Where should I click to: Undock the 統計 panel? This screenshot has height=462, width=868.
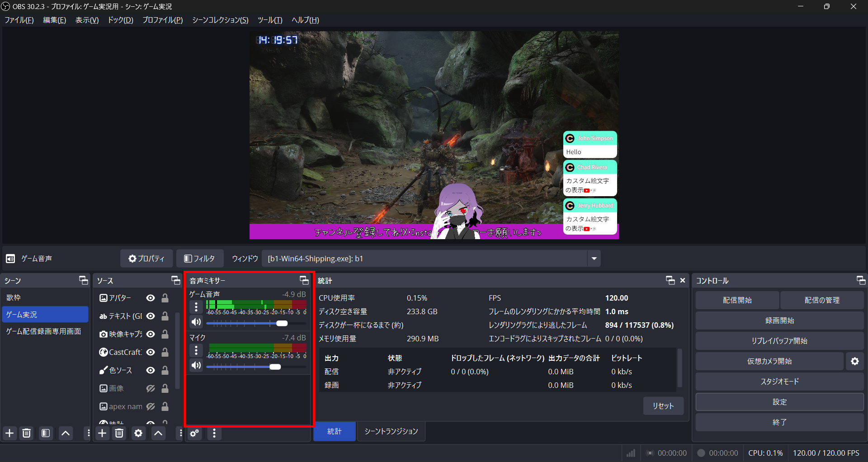coord(670,280)
